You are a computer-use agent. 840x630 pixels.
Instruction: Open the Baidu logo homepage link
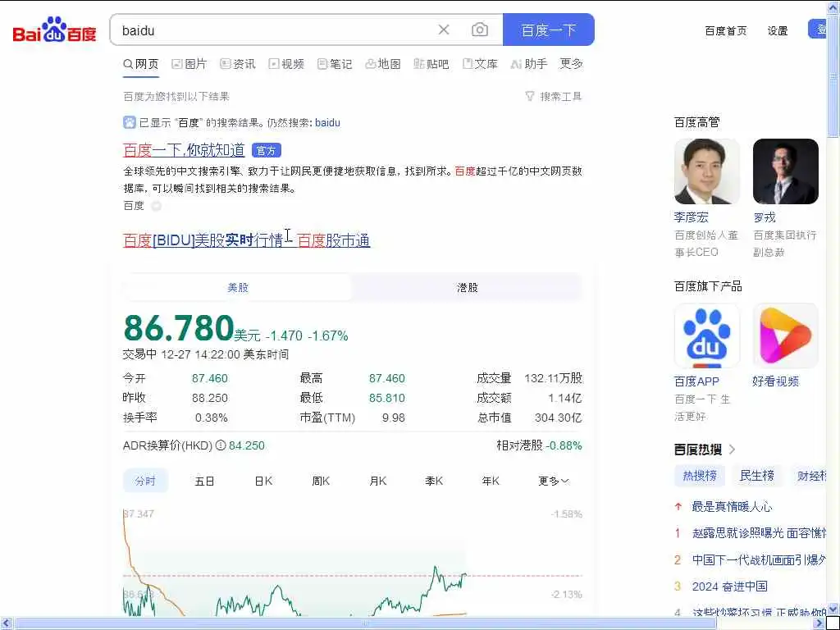54,30
